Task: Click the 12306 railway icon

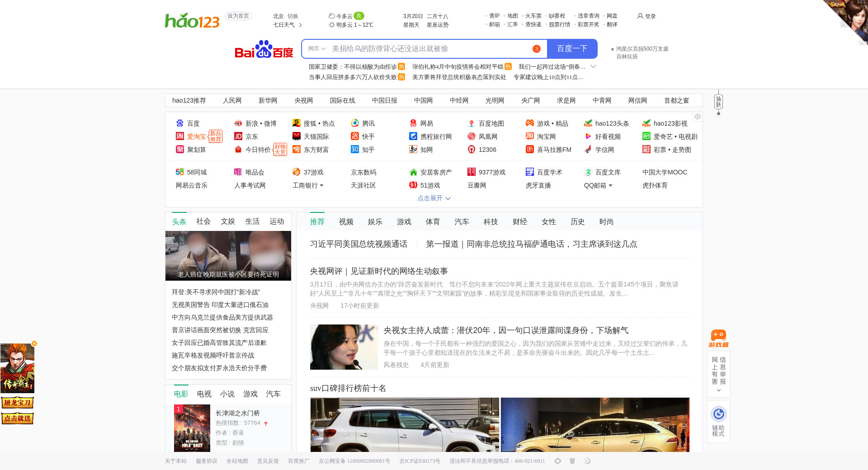Action: [x=472, y=150]
